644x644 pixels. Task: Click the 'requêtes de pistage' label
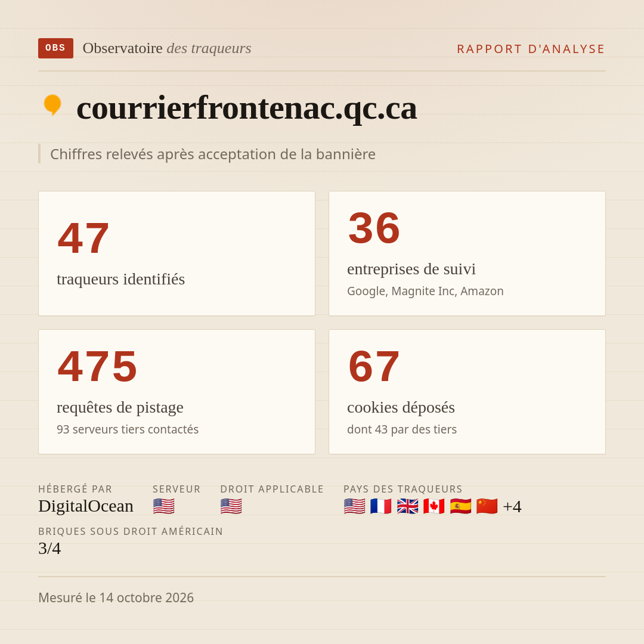(x=120, y=407)
